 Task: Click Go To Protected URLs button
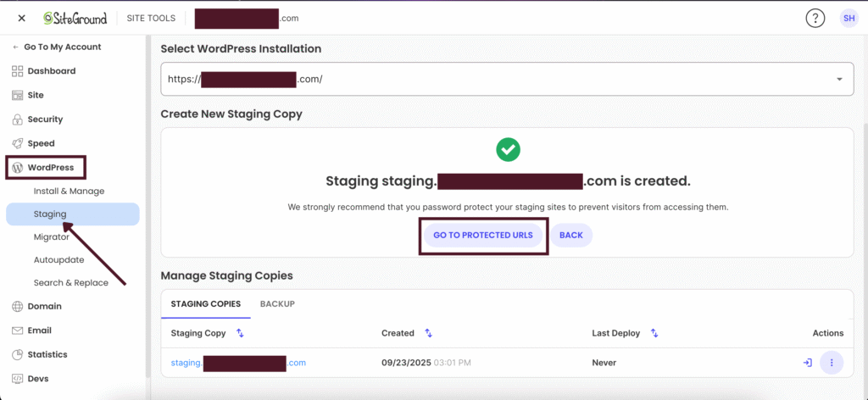point(483,235)
